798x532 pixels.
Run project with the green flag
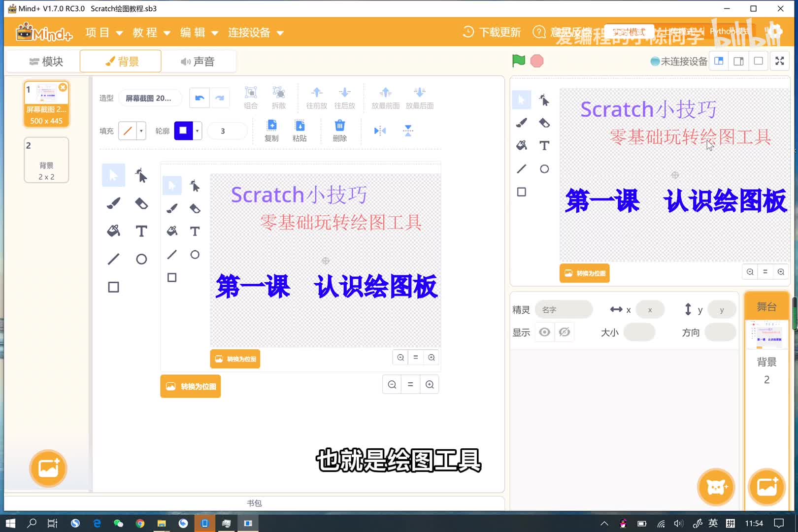click(519, 61)
